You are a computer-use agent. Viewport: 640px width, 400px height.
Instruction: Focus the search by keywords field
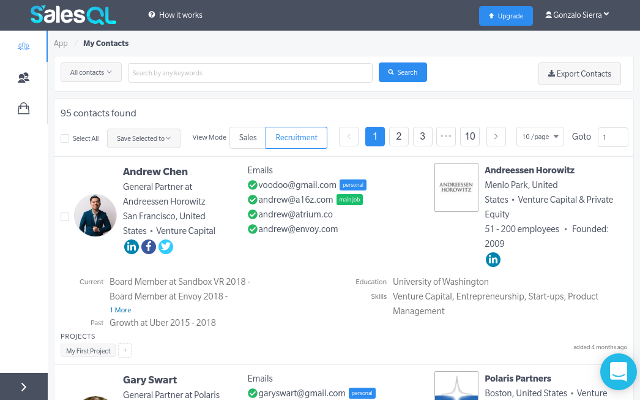(x=250, y=73)
